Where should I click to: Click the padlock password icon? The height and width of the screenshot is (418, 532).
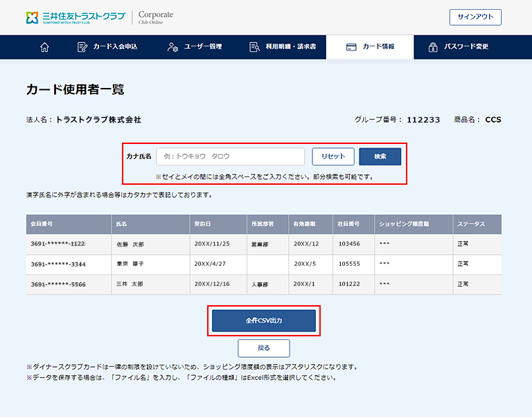pyautogui.click(x=433, y=47)
